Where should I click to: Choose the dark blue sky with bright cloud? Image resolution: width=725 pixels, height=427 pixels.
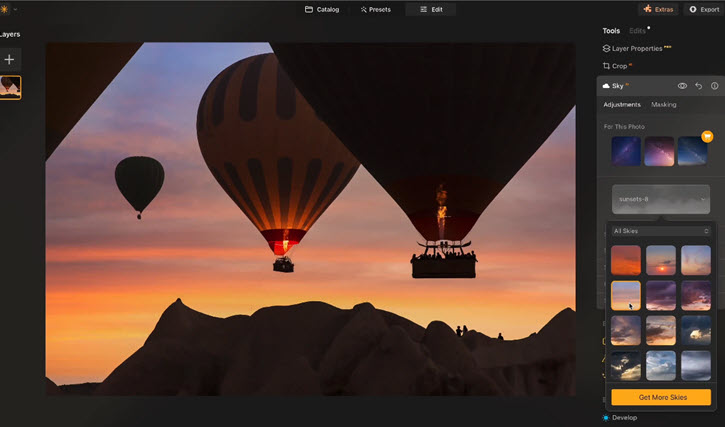pyautogui.click(x=696, y=330)
